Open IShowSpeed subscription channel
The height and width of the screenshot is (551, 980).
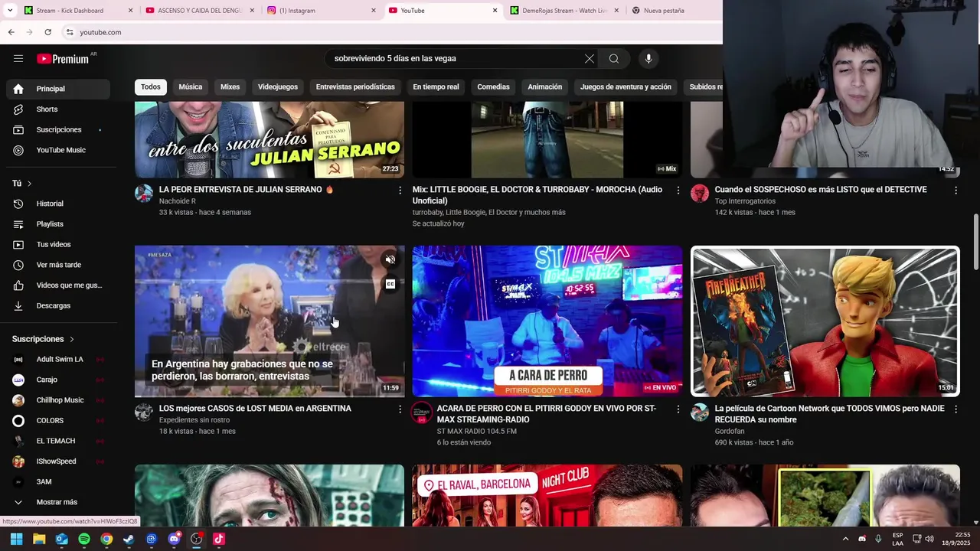click(58, 461)
